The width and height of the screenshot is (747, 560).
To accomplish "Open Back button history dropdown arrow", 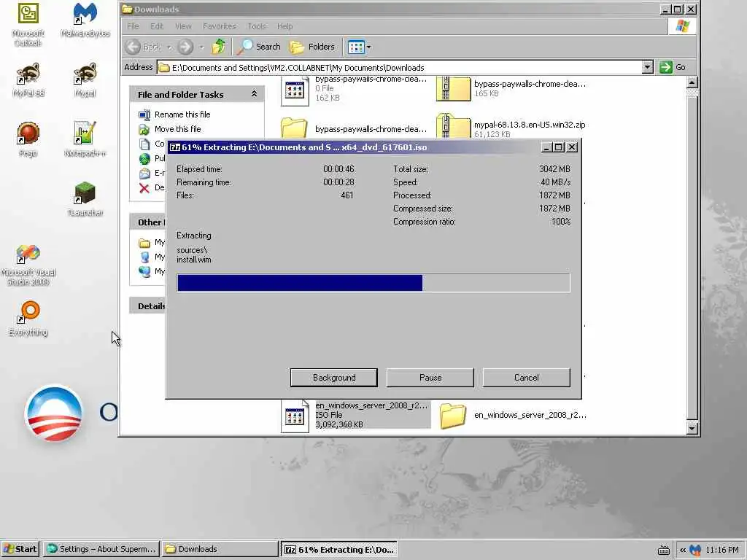I will (x=169, y=47).
